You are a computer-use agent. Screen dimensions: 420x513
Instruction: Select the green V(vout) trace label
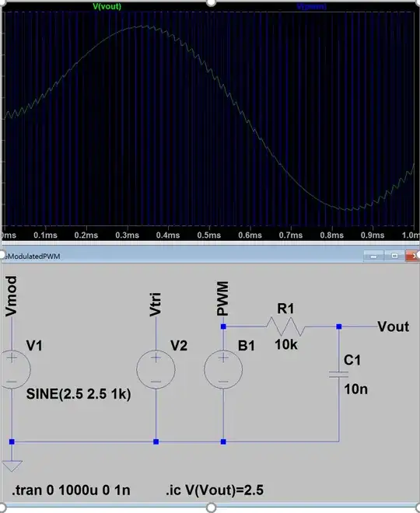[x=107, y=6]
